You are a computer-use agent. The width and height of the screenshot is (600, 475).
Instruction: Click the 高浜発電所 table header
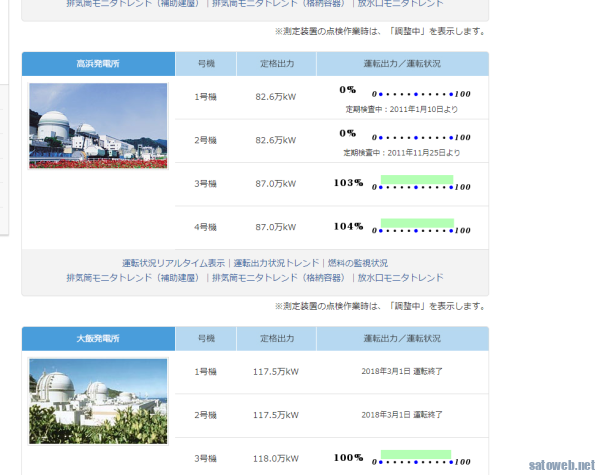[98, 64]
